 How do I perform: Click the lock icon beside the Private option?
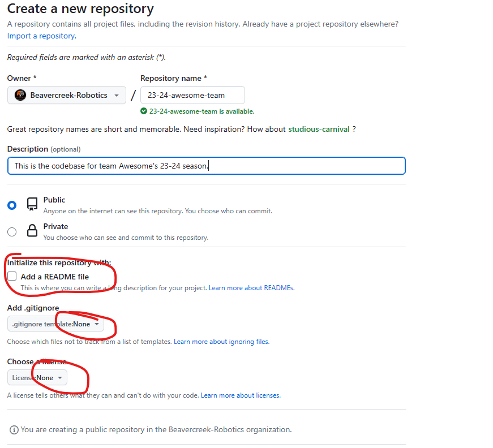[x=32, y=230]
